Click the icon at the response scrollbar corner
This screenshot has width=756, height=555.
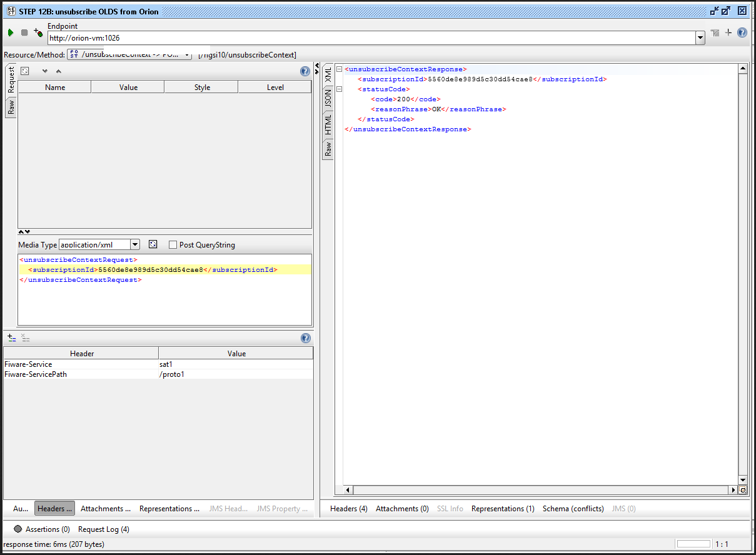click(x=743, y=491)
